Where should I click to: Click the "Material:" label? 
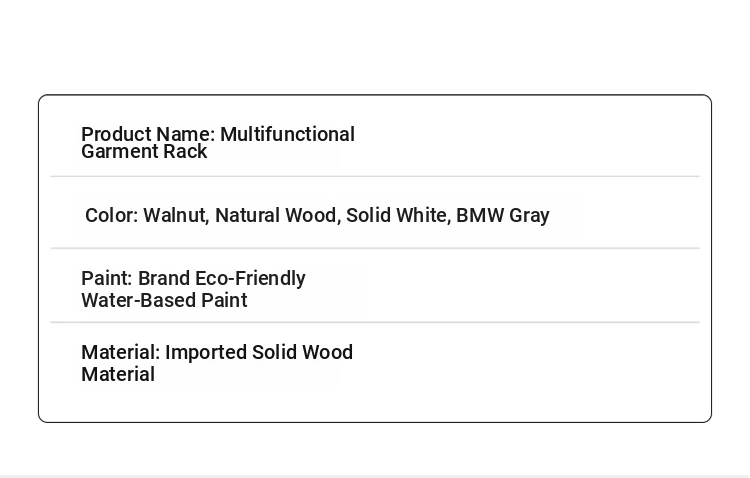(x=121, y=353)
